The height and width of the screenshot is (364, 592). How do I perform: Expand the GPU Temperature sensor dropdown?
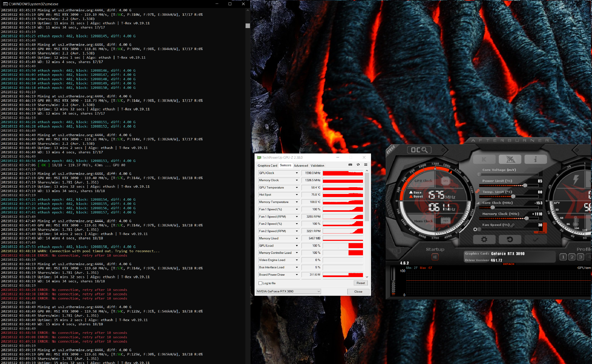pos(297,187)
